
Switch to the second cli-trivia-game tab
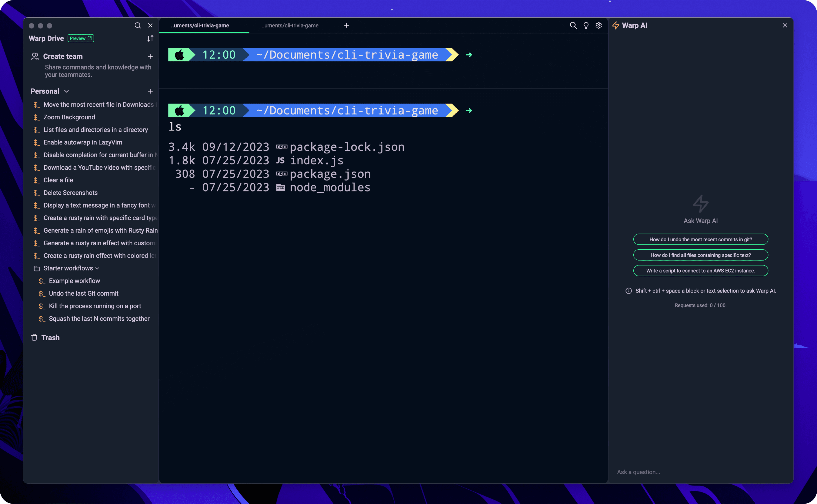pyautogui.click(x=290, y=26)
